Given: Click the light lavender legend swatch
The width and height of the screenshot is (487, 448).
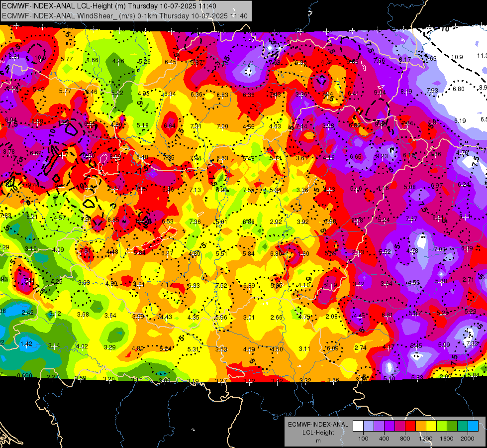Looking at the screenshot, I should (x=369, y=426).
